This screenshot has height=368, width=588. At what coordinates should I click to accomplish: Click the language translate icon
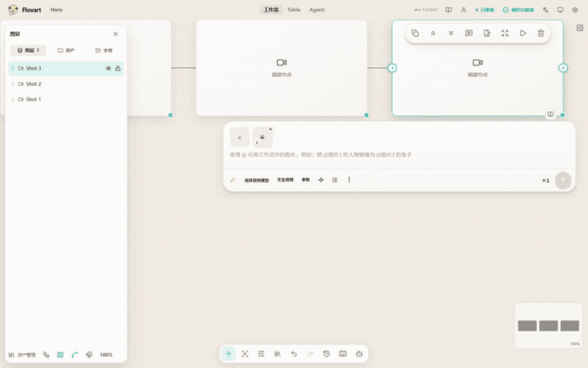546,10
